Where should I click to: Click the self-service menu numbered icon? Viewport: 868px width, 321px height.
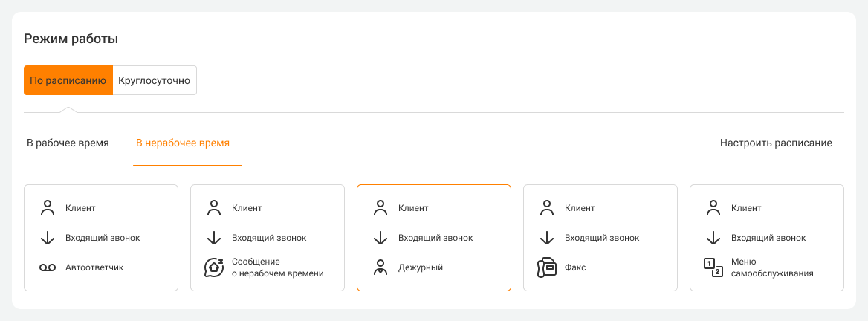[x=713, y=267]
